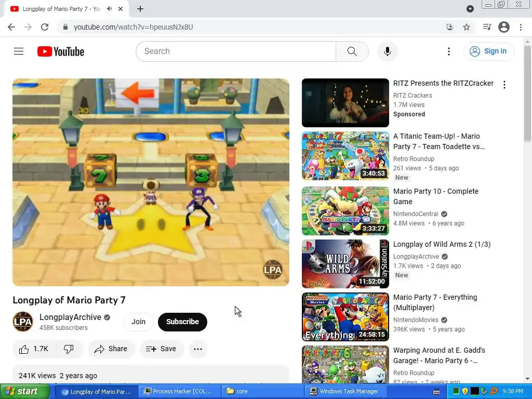Click the scrollbar down arrow
This screenshot has height=399, width=532.
click(x=527, y=379)
